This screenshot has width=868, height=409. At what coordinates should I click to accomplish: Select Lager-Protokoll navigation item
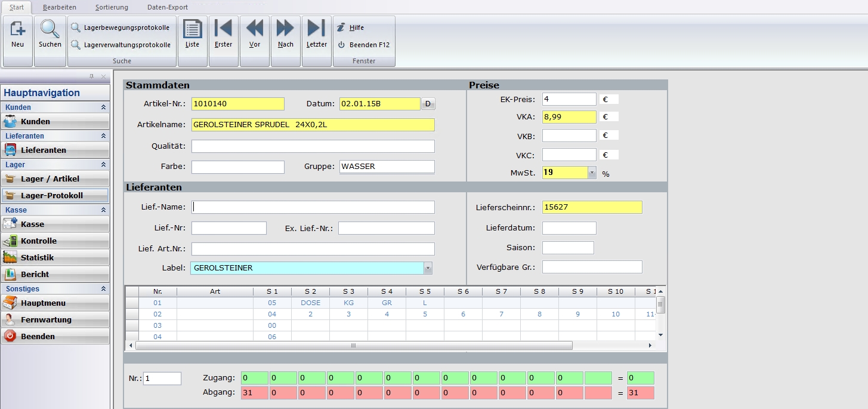(55, 195)
